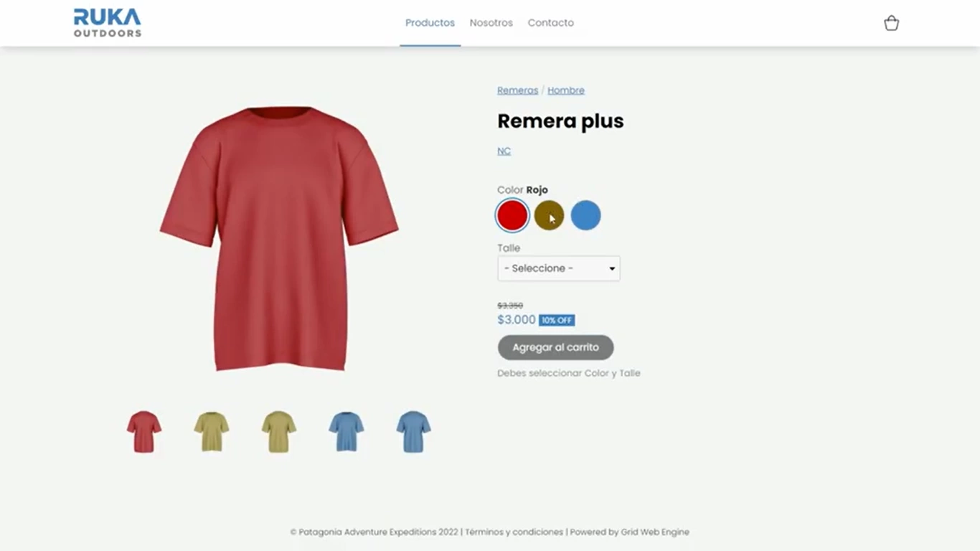Click the Talle dropdown arrow

tap(612, 269)
